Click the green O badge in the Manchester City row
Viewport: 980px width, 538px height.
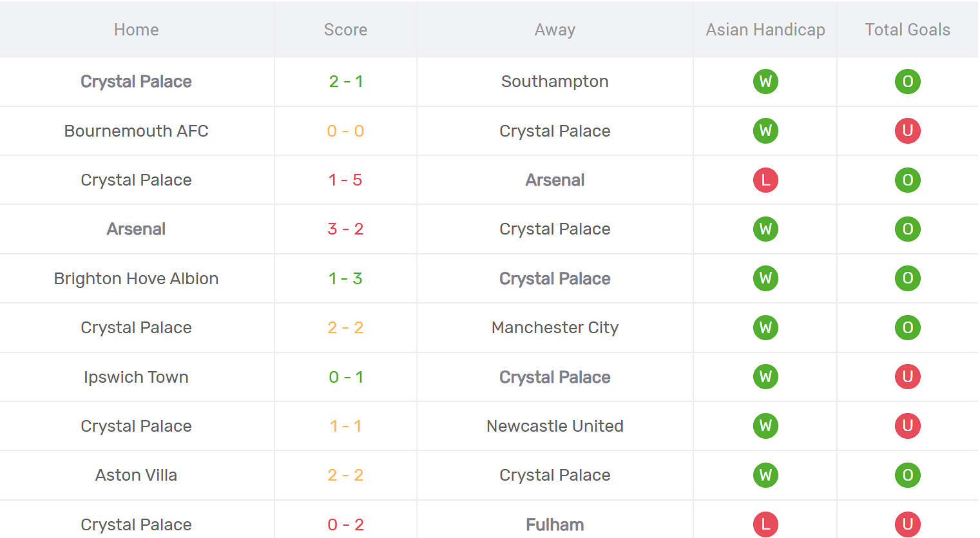click(x=907, y=328)
